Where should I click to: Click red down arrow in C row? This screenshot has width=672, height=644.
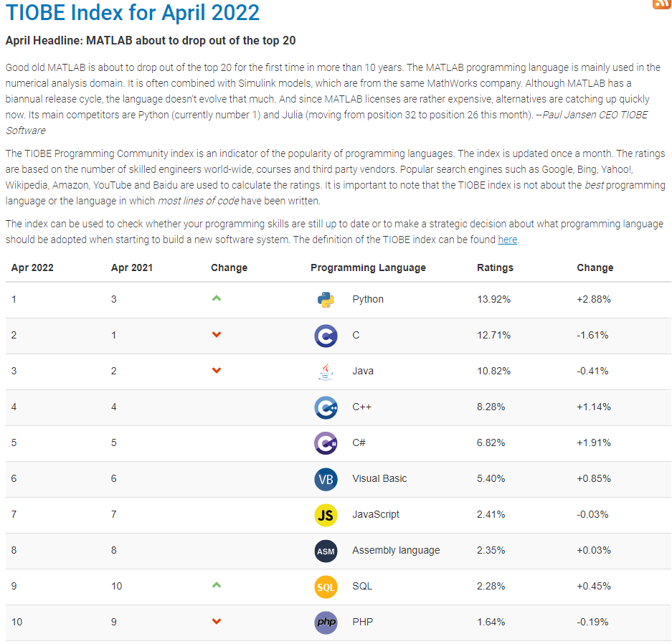tap(217, 334)
